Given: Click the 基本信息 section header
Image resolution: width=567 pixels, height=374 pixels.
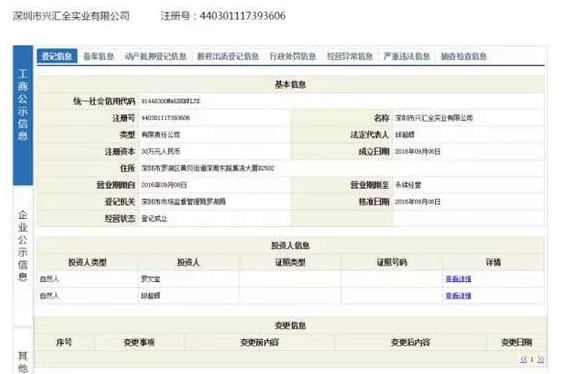Looking at the screenshot, I should coord(290,84).
